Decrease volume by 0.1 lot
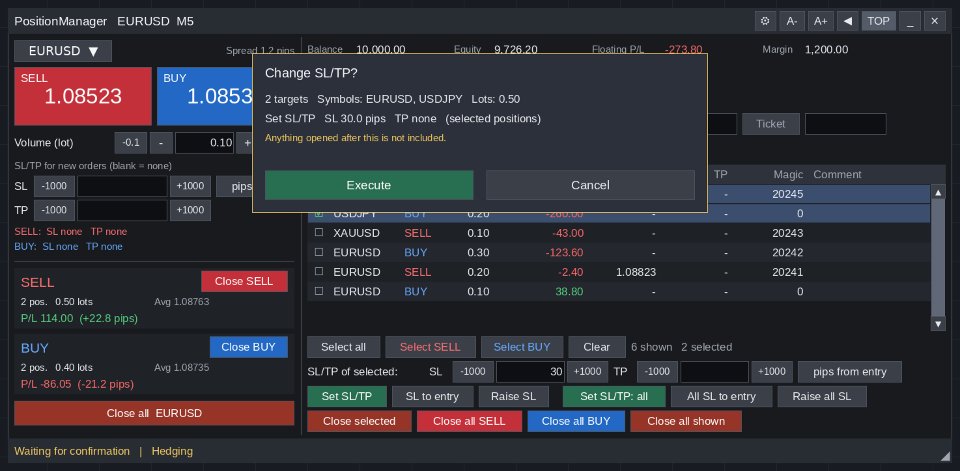960x471 pixels. [x=131, y=143]
